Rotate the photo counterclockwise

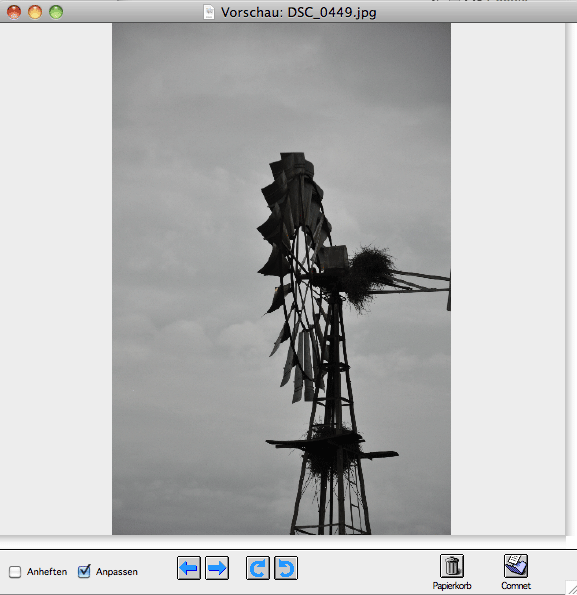(286, 568)
